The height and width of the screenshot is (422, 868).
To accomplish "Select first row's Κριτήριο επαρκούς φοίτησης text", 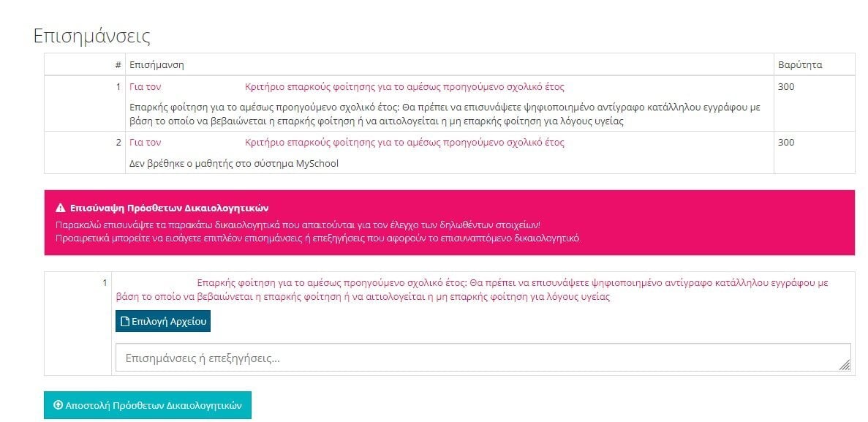I will pos(404,87).
